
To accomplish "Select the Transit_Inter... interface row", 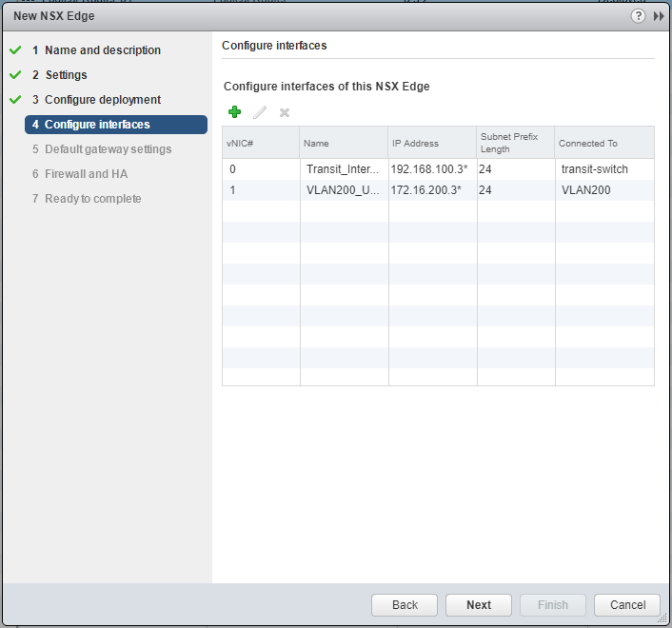I will (343, 169).
